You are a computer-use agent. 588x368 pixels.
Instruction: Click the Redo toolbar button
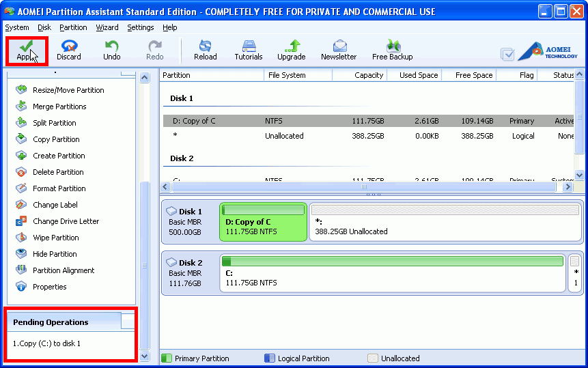click(x=155, y=51)
